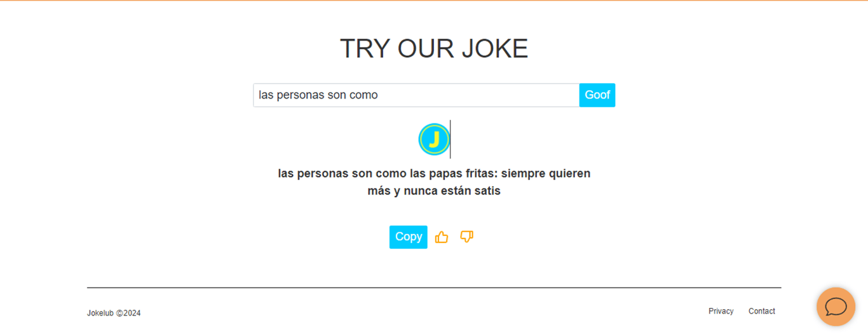Click the round J logo icon
The width and height of the screenshot is (868, 334).
coord(434,139)
